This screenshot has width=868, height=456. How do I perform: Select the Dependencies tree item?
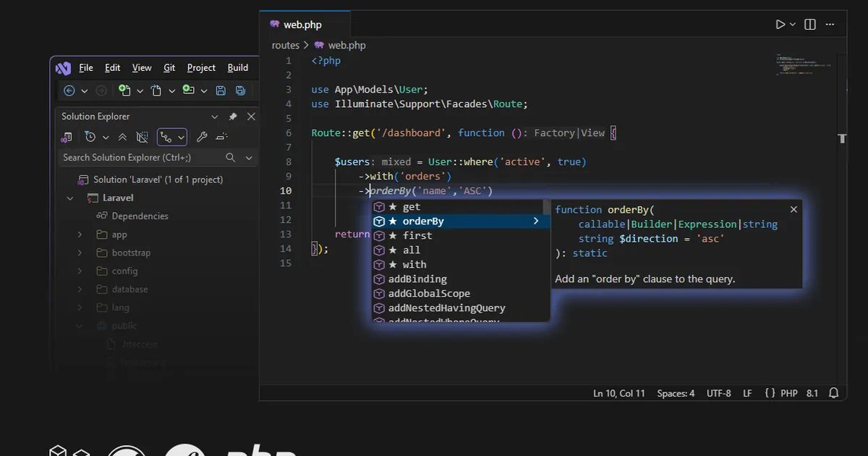(132, 216)
